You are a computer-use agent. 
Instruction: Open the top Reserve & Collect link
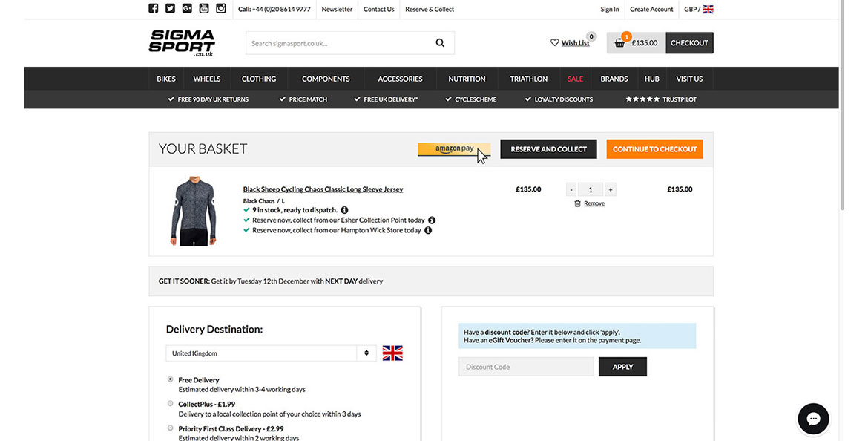point(430,10)
